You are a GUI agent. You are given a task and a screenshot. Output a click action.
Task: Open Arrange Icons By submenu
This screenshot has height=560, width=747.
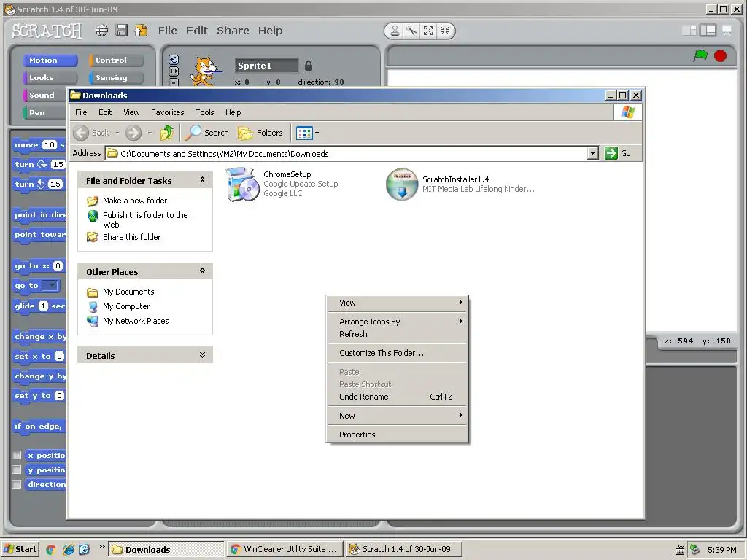click(397, 322)
